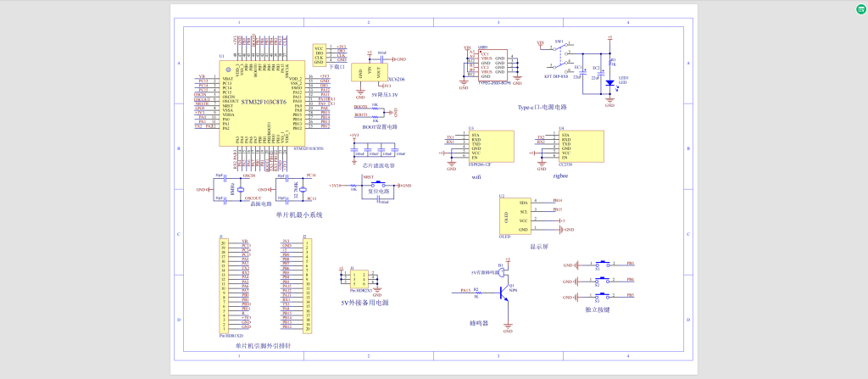Select the ESP8266-12F wifi module

(x=489, y=146)
